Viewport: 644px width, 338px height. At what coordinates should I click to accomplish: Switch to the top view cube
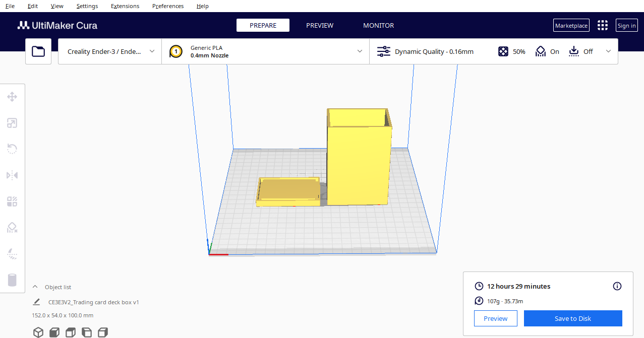(71, 332)
